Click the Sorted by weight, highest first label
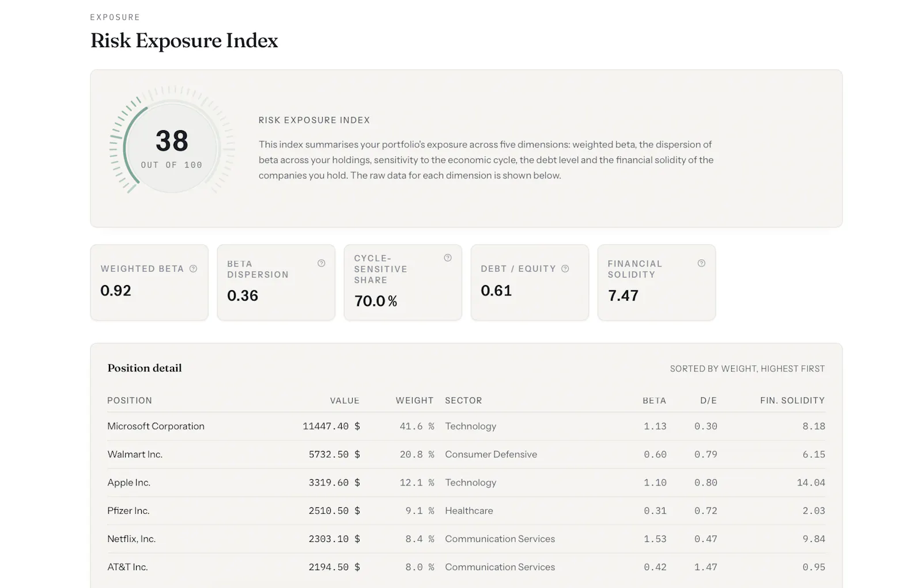 point(747,369)
